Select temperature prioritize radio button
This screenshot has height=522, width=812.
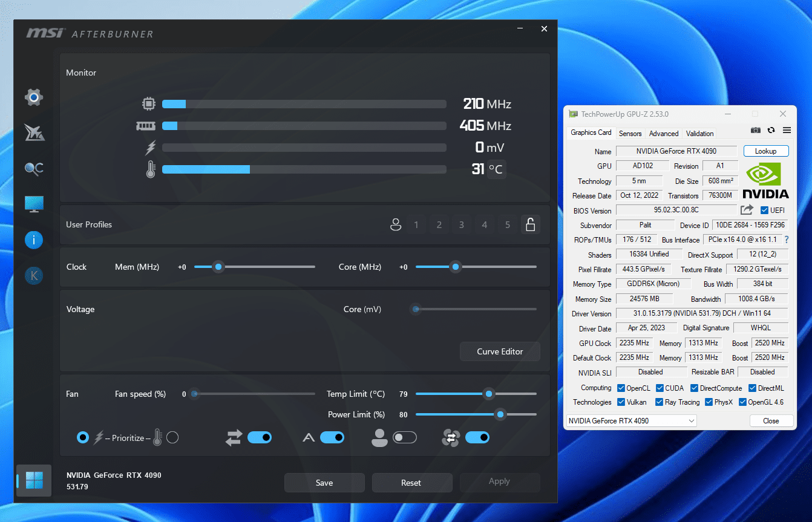tap(172, 437)
